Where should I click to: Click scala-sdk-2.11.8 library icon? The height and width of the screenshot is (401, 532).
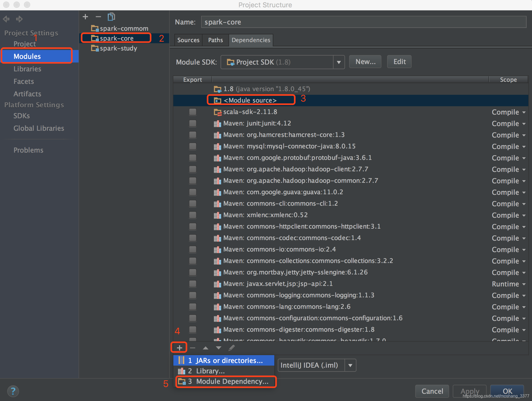click(218, 112)
